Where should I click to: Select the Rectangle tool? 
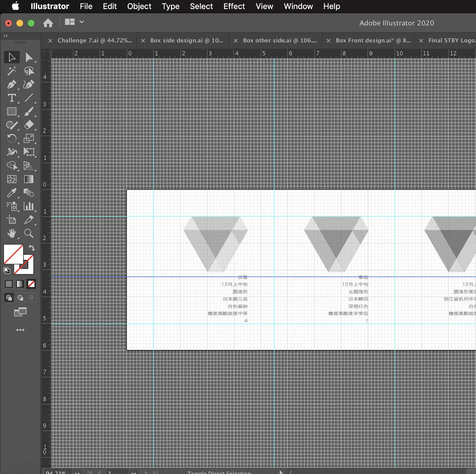[x=12, y=112]
